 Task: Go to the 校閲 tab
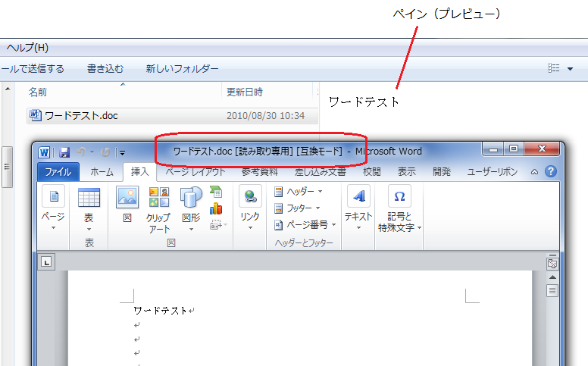(371, 172)
